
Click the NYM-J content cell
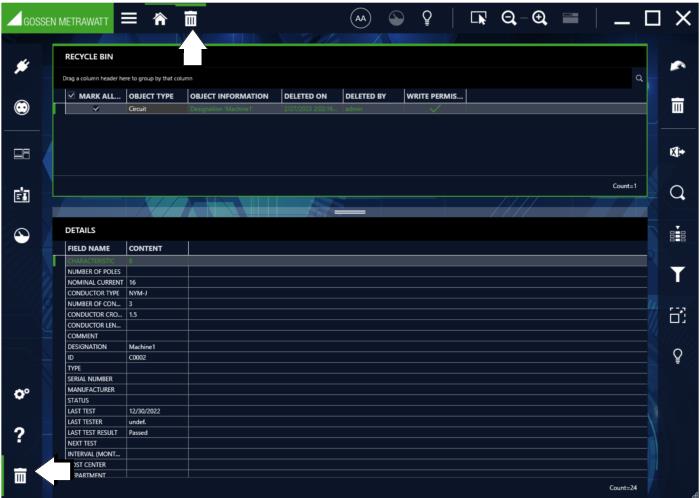(x=158, y=293)
